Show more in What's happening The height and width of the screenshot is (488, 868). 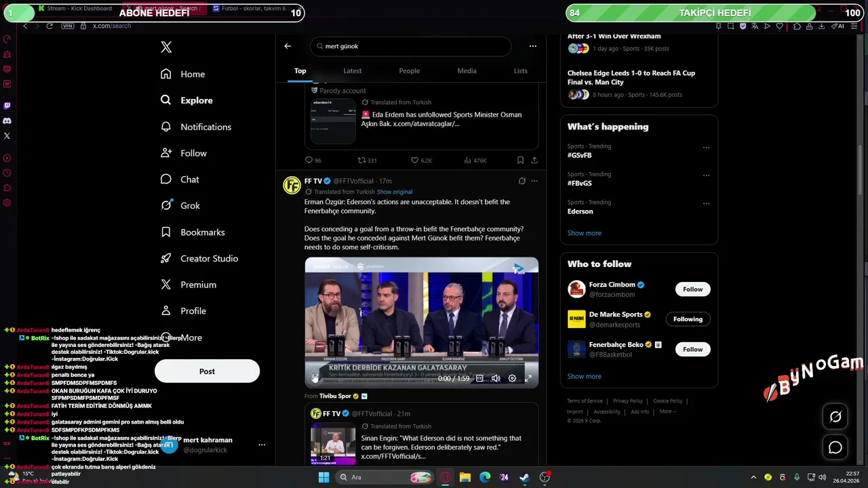point(585,233)
